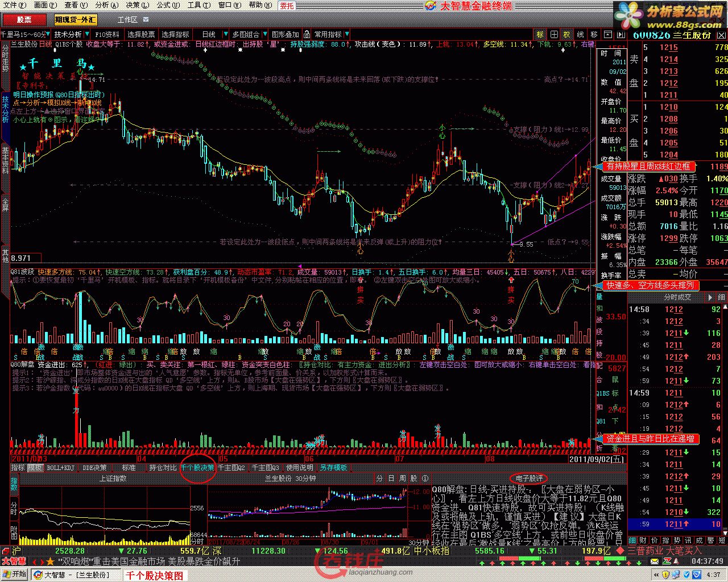Screen dimensions: 728x582
Task: Switch mini chart to 日 period
Action: (391, 479)
